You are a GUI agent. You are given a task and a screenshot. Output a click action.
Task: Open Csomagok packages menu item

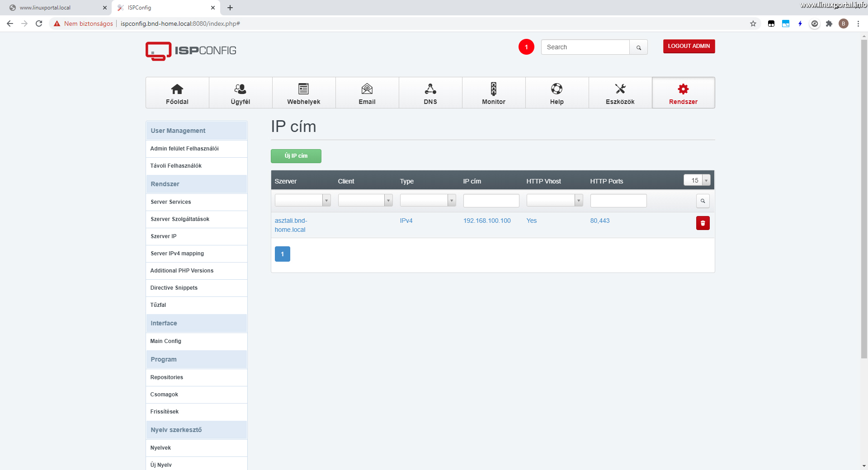point(197,395)
